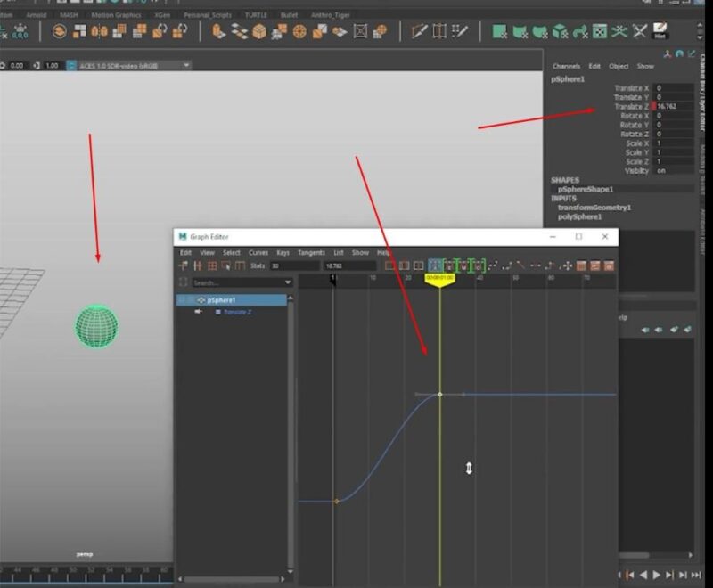Create a polygon sphere from the shelf
The width and height of the screenshot is (713, 588).
pos(298,32)
